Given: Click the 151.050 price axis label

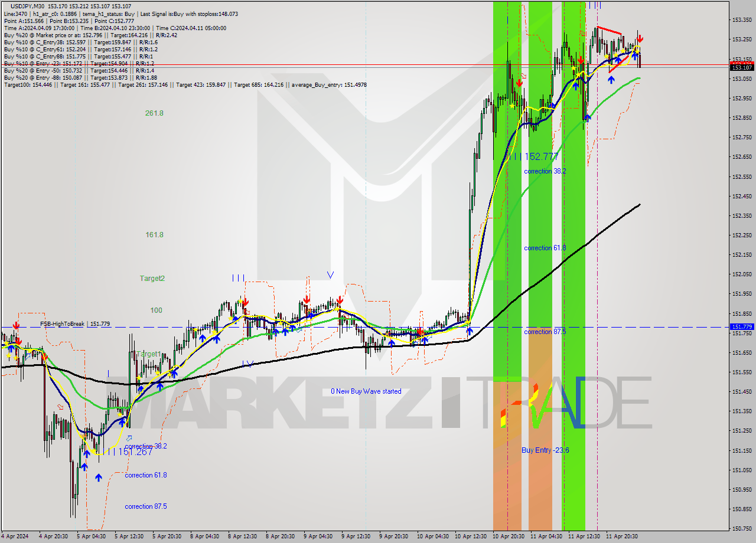Looking at the screenshot, I should 742,470.
